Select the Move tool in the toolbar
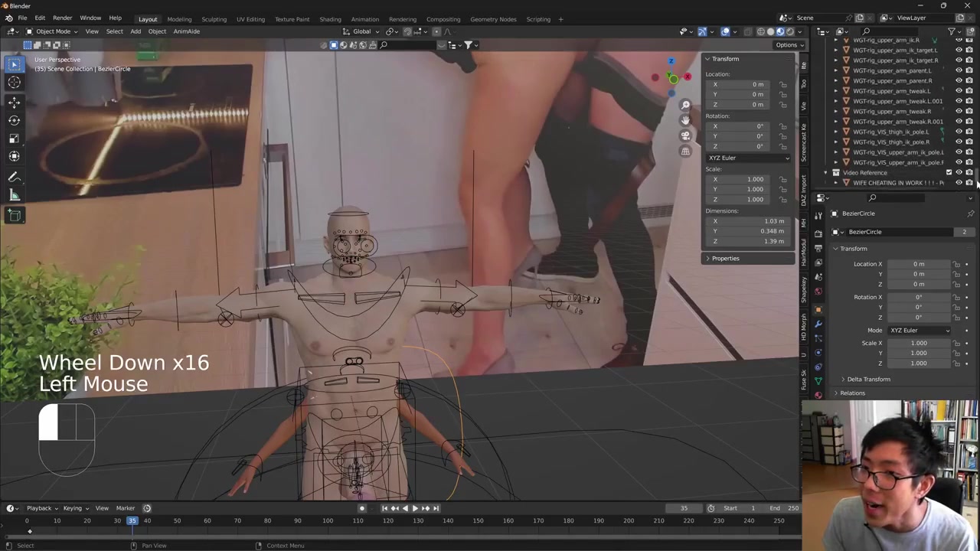 click(x=14, y=102)
